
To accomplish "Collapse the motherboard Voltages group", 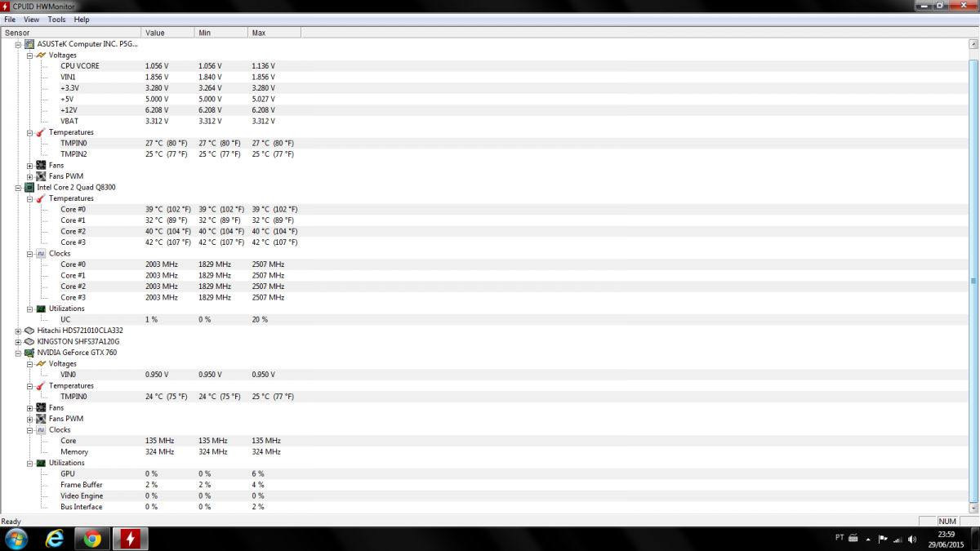I will coord(29,55).
